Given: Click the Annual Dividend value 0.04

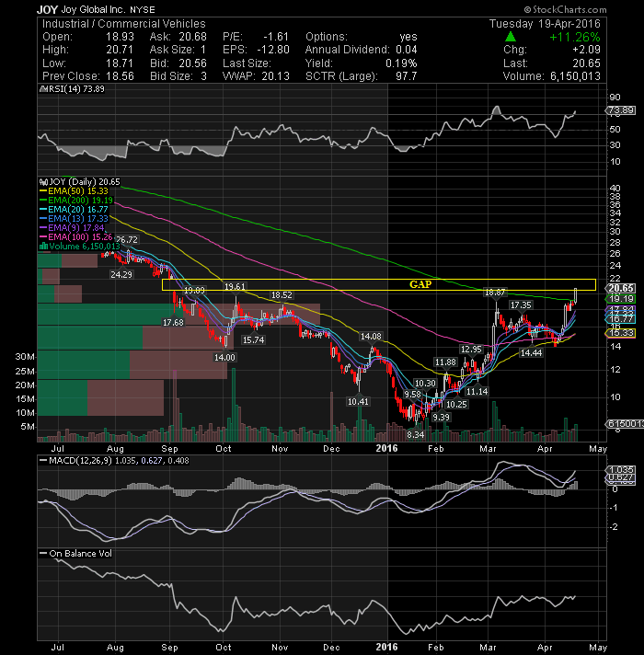Looking at the screenshot, I should [x=406, y=50].
